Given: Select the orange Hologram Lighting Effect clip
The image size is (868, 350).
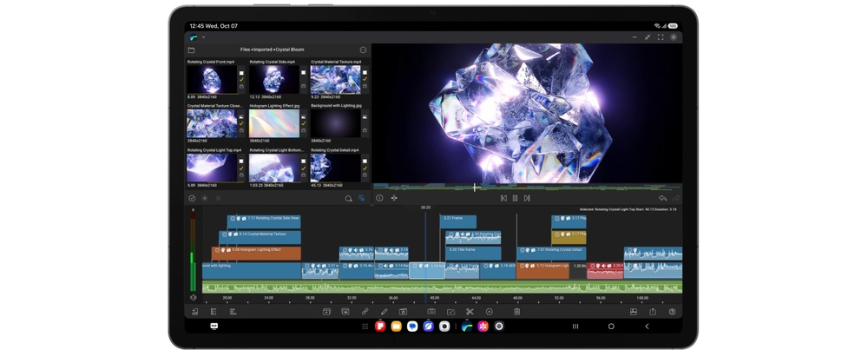Looking at the screenshot, I should (256, 254).
